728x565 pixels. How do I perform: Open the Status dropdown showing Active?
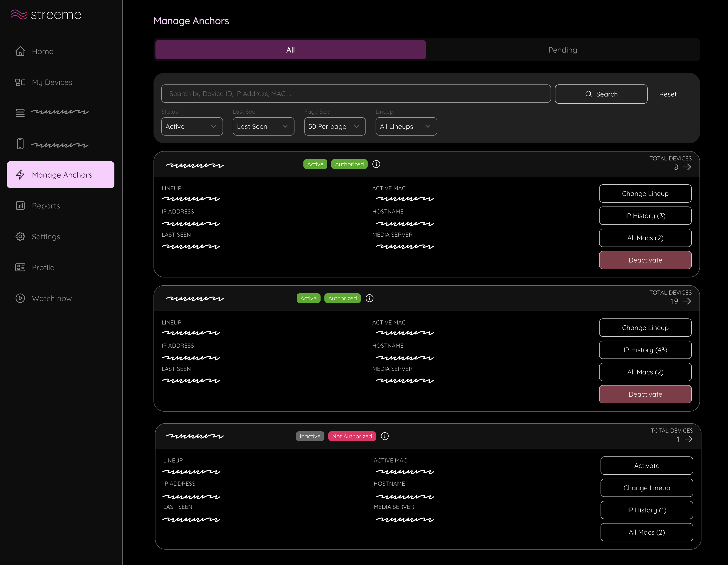click(192, 127)
